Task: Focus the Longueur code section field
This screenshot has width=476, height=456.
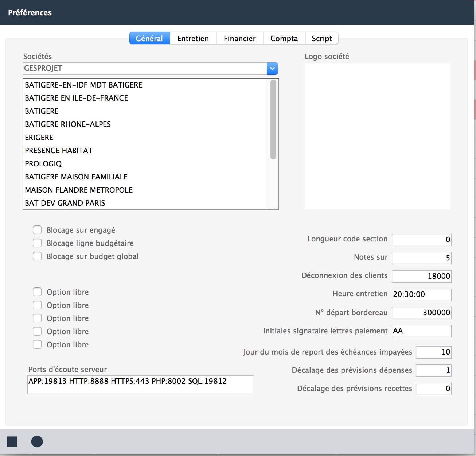Action: [422, 240]
